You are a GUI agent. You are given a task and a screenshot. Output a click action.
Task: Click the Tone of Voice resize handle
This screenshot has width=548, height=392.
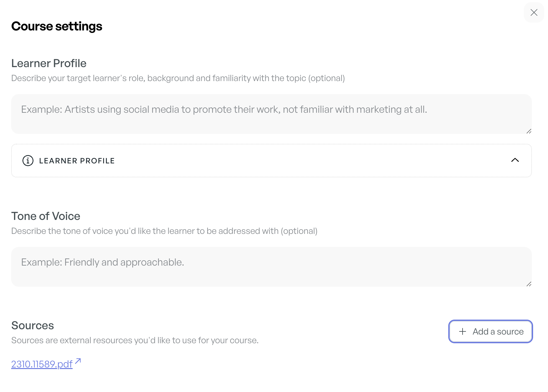[529, 284]
